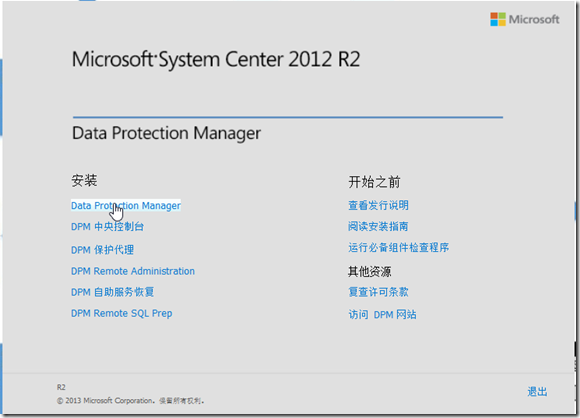The height and width of the screenshot is (418, 580).
Task: Click the Microsoft logo icon
Action: 498,19
